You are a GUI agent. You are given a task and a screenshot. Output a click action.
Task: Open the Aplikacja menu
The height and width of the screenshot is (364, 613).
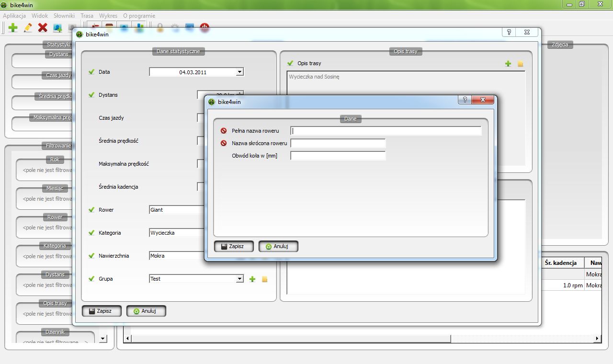(x=14, y=16)
